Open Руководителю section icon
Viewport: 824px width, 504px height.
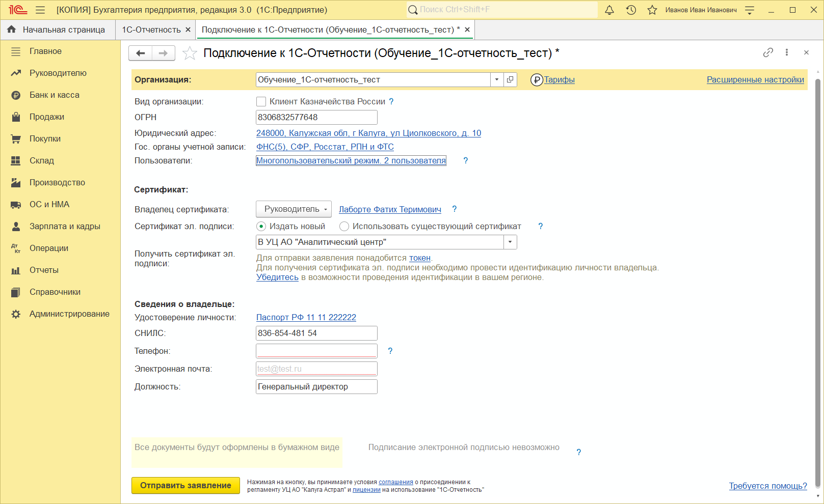pos(16,73)
